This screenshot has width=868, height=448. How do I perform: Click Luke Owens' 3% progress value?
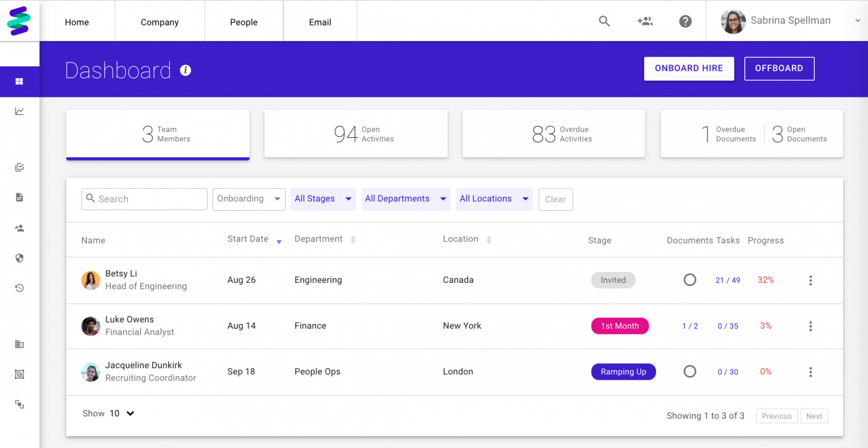pyautogui.click(x=766, y=326)
